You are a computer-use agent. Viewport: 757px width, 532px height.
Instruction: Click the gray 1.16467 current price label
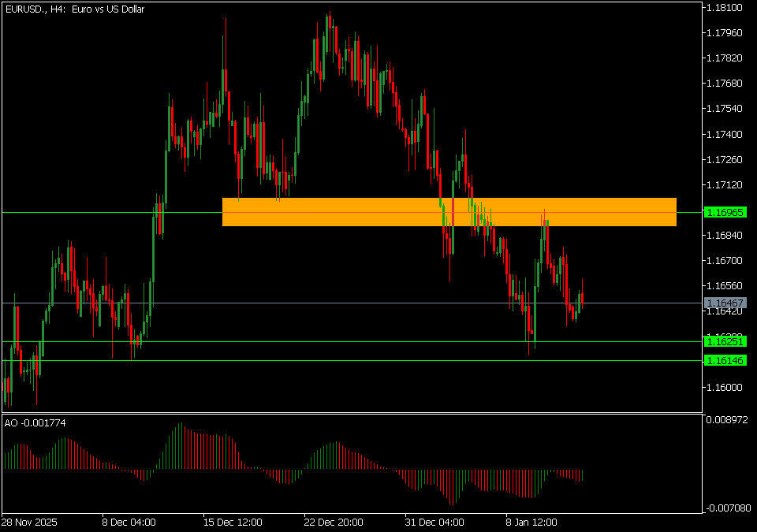(723, 303)
